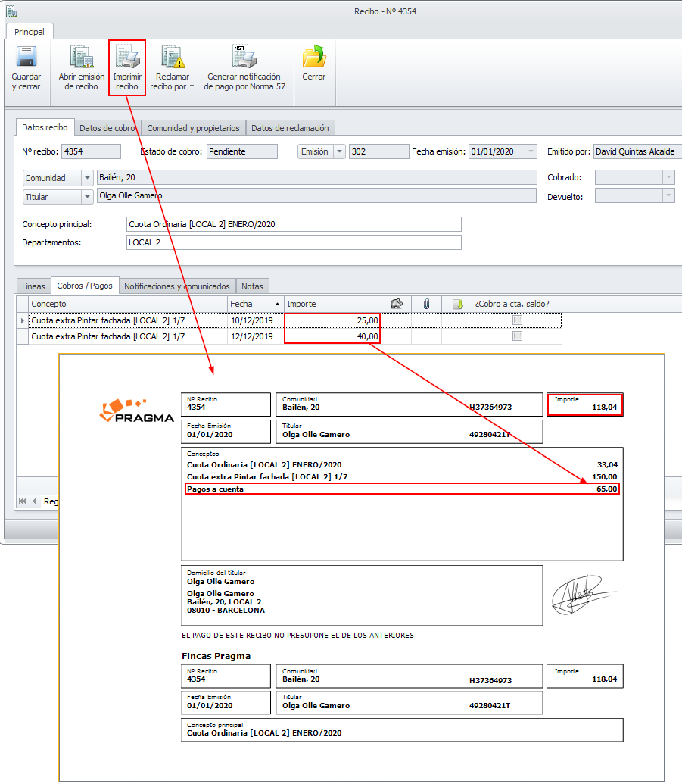682x784 pixels.
Task: Open the Datos de cobro tab
Action: point(107,128)
